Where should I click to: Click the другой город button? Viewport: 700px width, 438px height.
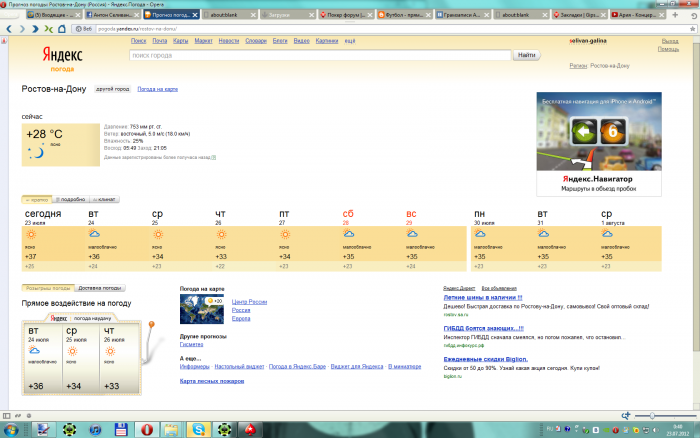pyautogui.click(x=112, y=89)
